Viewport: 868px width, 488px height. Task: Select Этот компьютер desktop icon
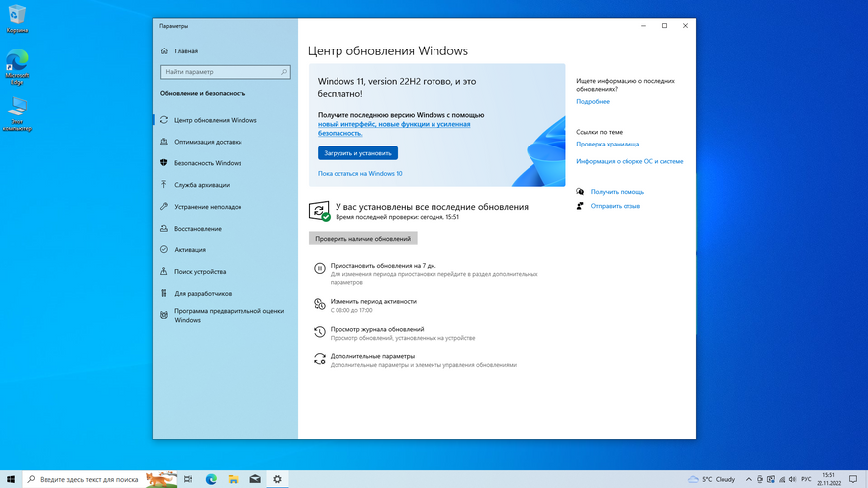pos(17,114)
